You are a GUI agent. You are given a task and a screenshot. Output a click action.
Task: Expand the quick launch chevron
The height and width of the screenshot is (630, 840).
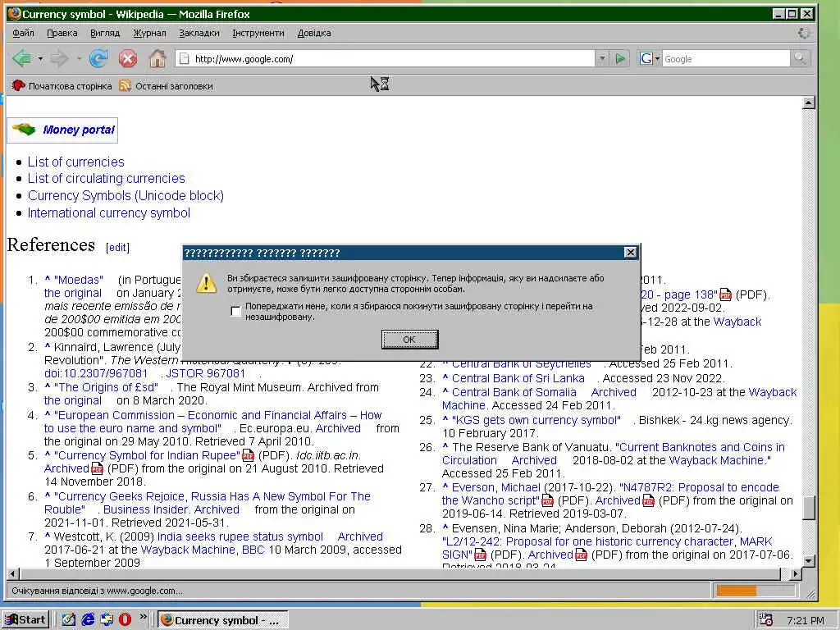coord(143,617)
